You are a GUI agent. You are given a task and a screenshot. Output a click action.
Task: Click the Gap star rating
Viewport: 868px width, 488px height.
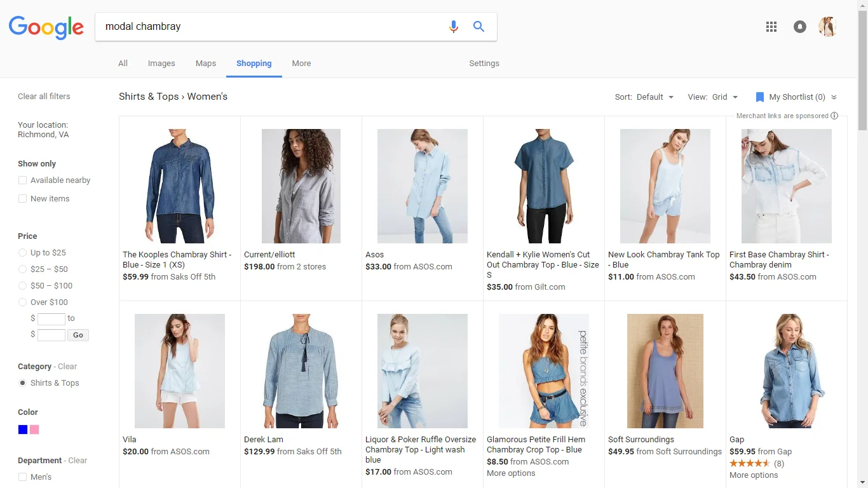click(750, 463)
